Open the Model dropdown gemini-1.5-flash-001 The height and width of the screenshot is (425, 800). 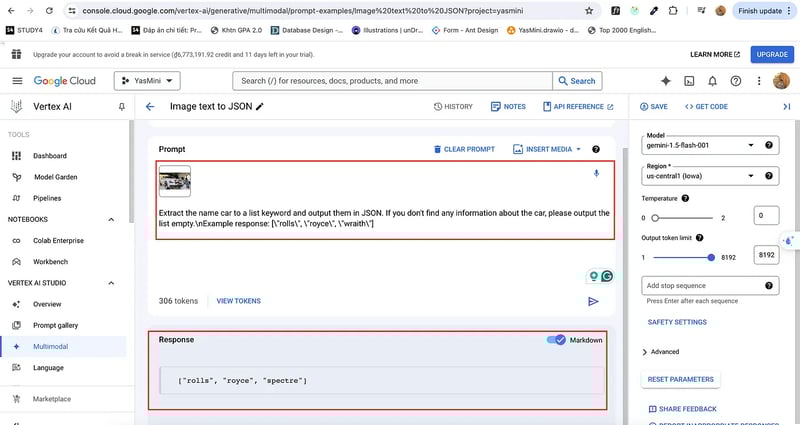(710, 145)
